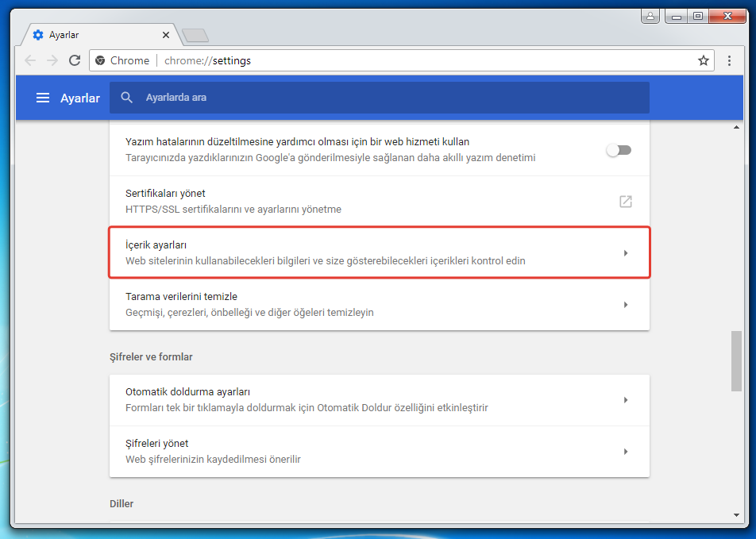Click the back navigation arrow
The height and width of the screenshot is (539, 756).
[x=30, y=60]
